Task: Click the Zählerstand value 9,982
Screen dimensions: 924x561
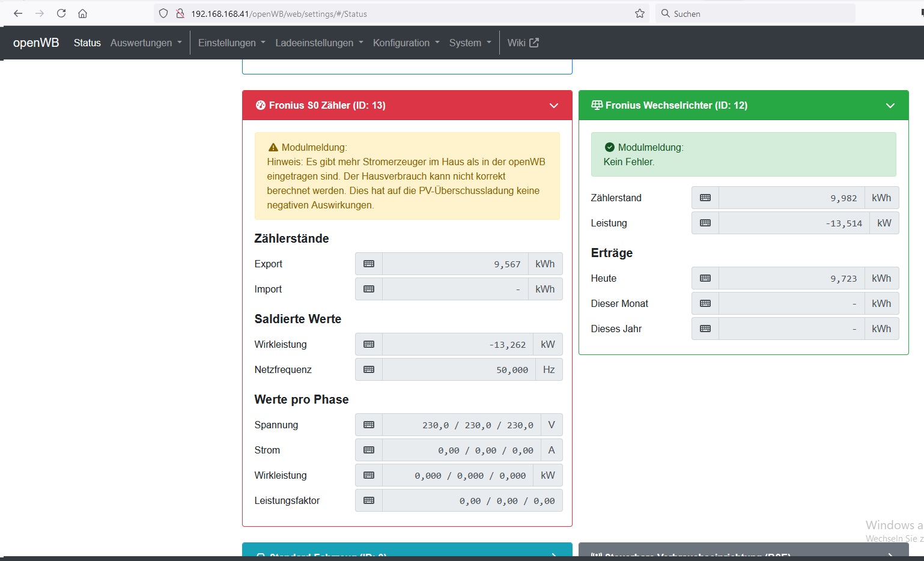Action: (x=792, y=198)
